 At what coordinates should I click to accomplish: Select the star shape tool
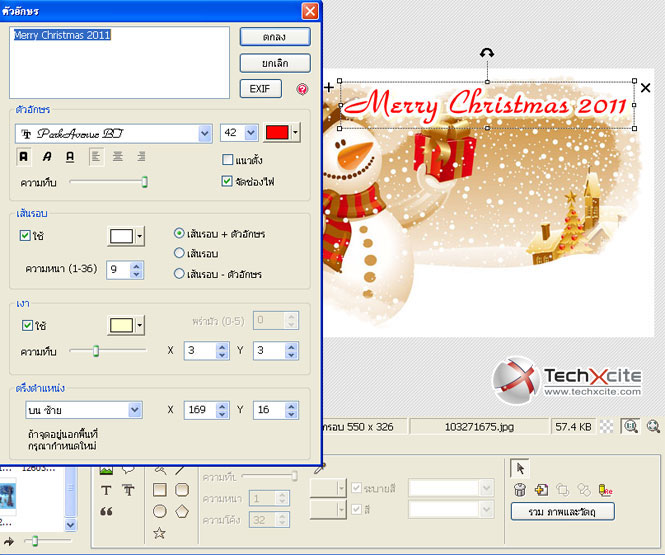pos(159,533)
